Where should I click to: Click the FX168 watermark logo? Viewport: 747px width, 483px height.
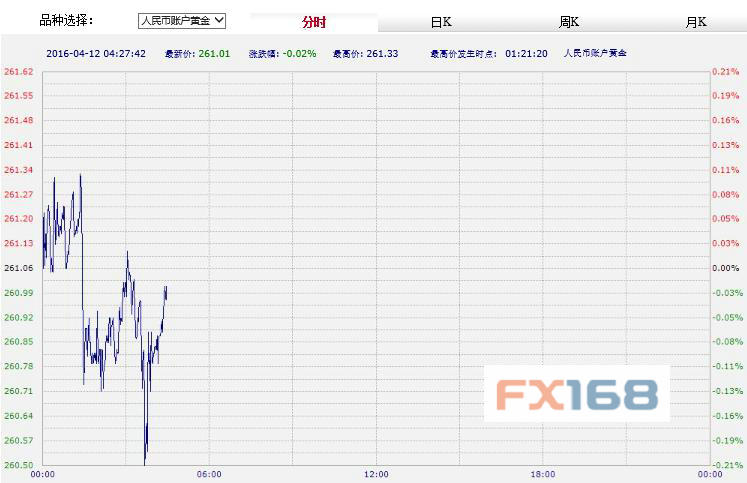click(x=576, y=394)
